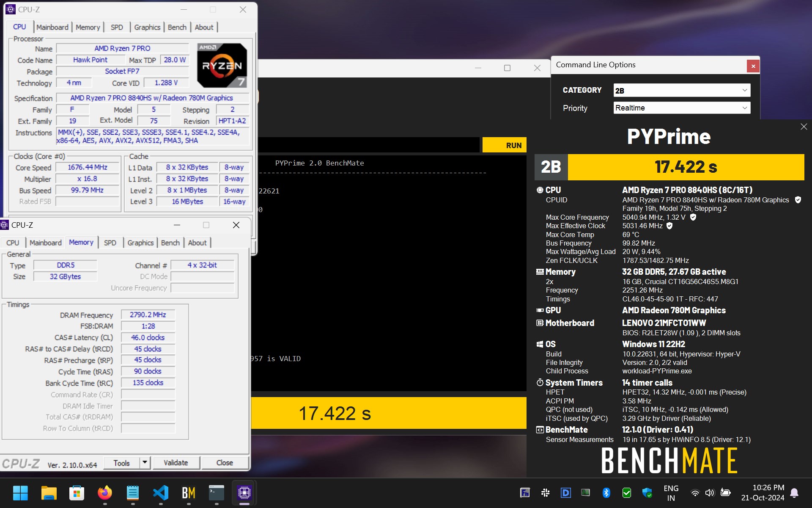Click Max Core Frequency shield icon
This screenshot has width=812, height=508.
[x=693, y=217]
